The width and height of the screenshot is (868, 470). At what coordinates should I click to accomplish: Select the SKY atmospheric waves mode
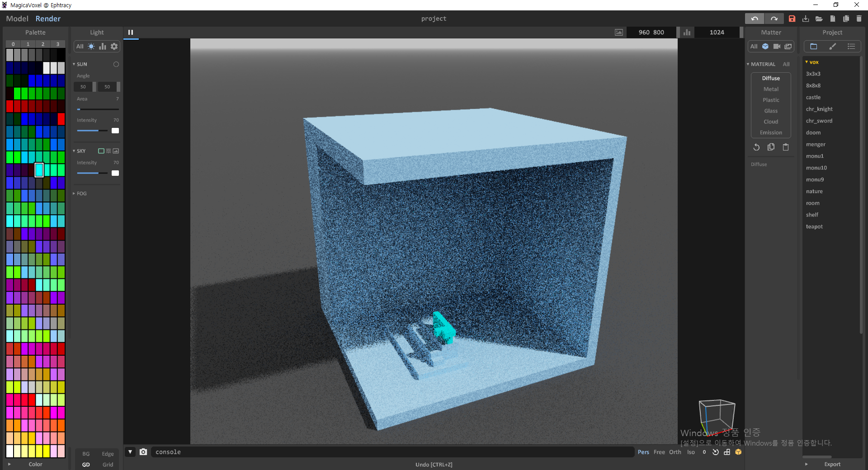[108, 151]
